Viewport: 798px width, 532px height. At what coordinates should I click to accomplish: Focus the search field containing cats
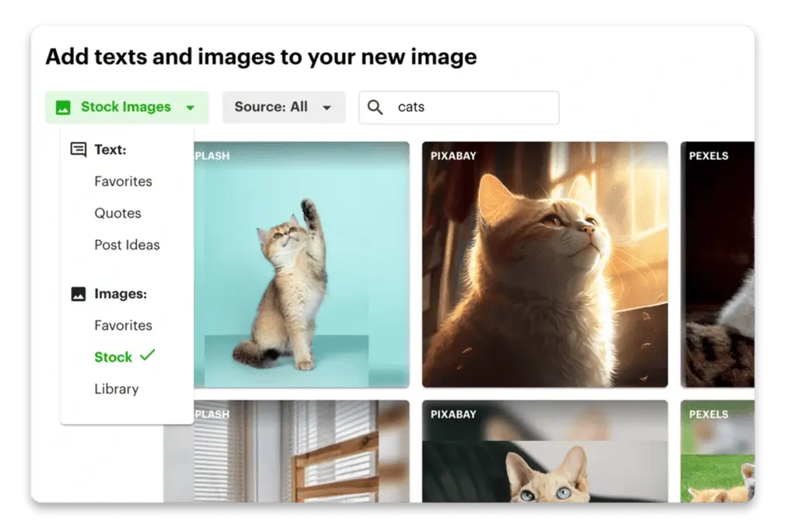coord(459,107)
